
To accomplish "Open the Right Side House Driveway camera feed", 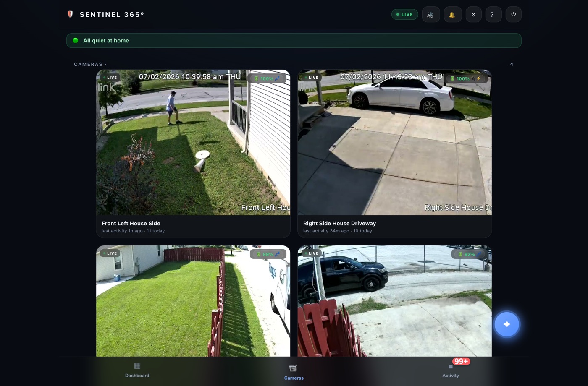I will (395, 143).
